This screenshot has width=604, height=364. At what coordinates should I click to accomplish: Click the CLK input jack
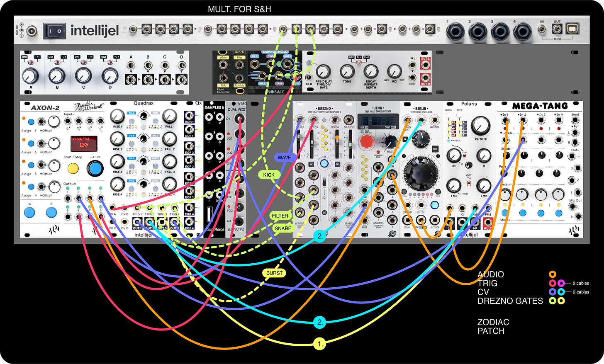tap(309, 78)
